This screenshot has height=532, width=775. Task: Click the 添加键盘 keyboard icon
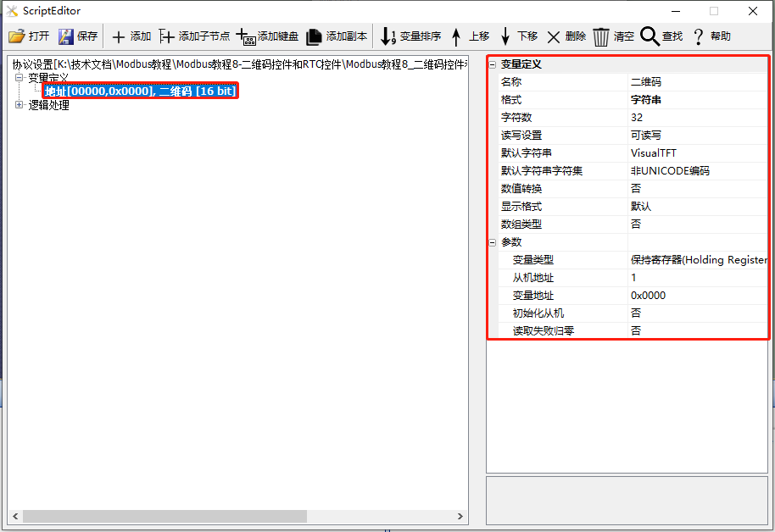point(246,36)
